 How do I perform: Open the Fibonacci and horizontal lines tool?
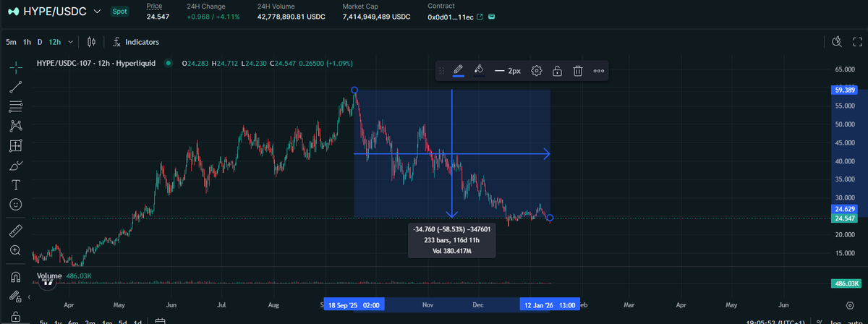tap(15, 106)
